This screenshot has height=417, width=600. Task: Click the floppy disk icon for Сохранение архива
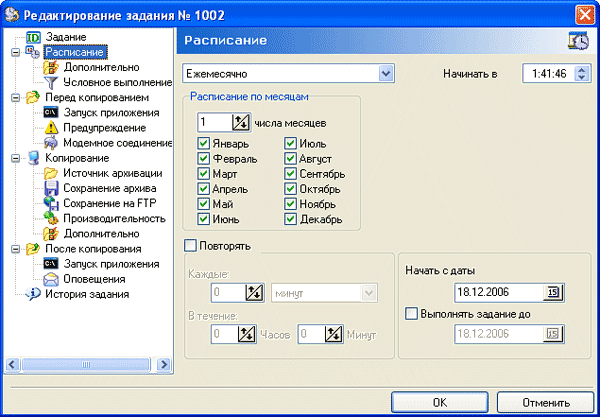[51, 189]
